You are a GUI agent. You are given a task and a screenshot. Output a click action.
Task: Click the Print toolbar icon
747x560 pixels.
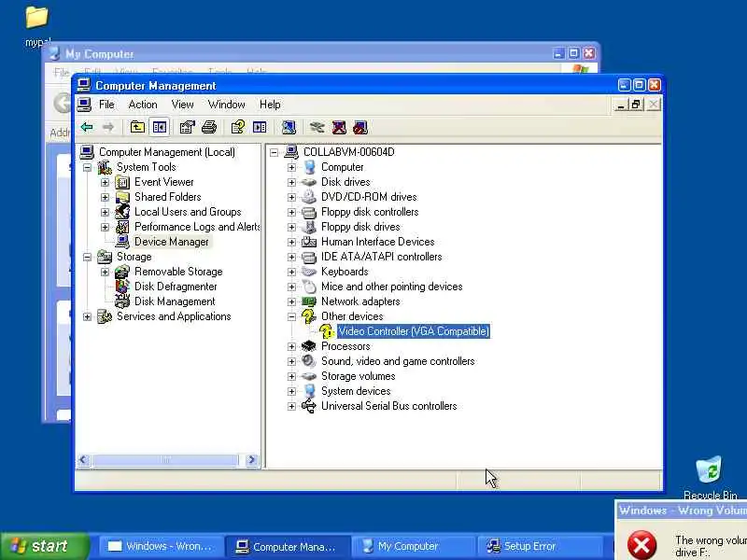coord(209,127)
